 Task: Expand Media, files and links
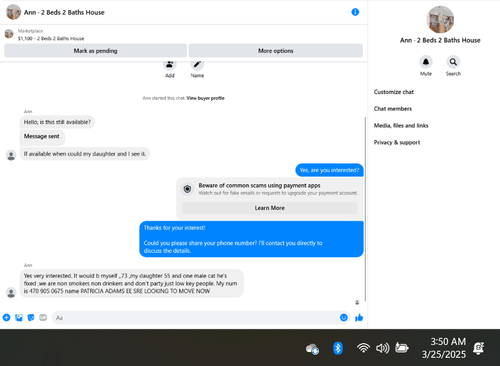(x=401, y=126)
